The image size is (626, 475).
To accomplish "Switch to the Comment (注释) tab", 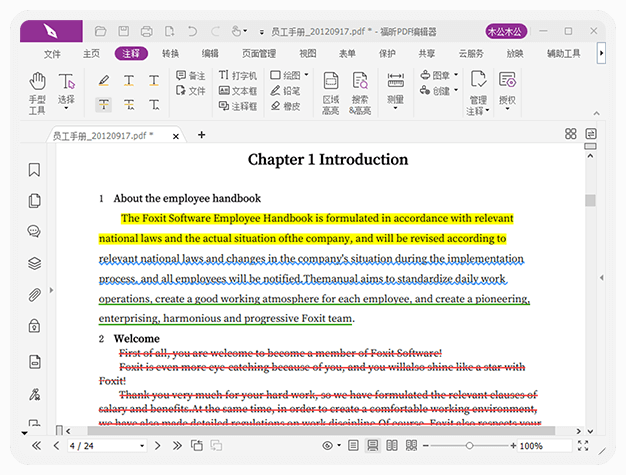I will tap(131, 53).
